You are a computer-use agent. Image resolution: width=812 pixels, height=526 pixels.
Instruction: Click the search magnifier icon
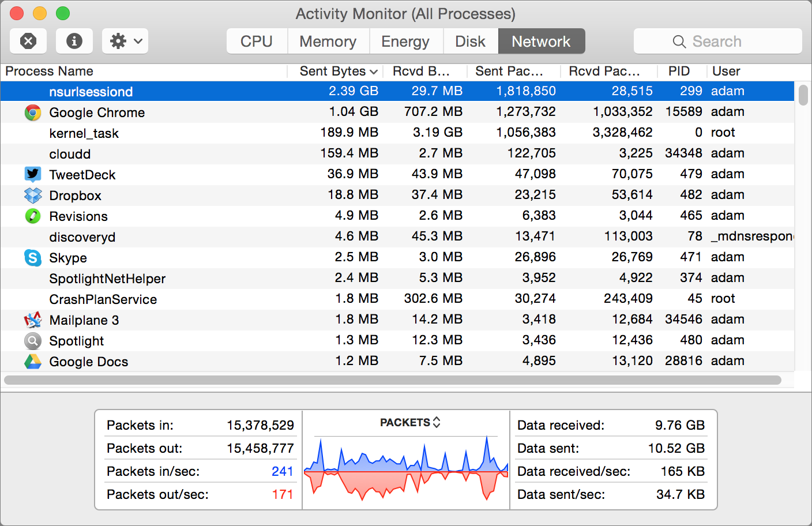pyautogui.click(x=679, y=42)
